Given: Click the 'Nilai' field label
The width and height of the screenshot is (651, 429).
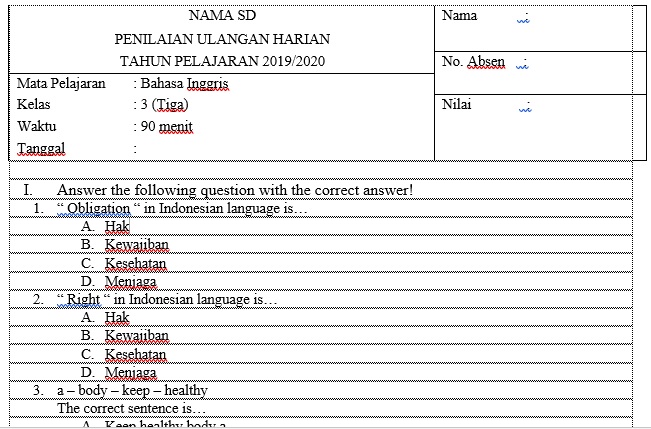Looking at the screenshot, I should [457, 104].
